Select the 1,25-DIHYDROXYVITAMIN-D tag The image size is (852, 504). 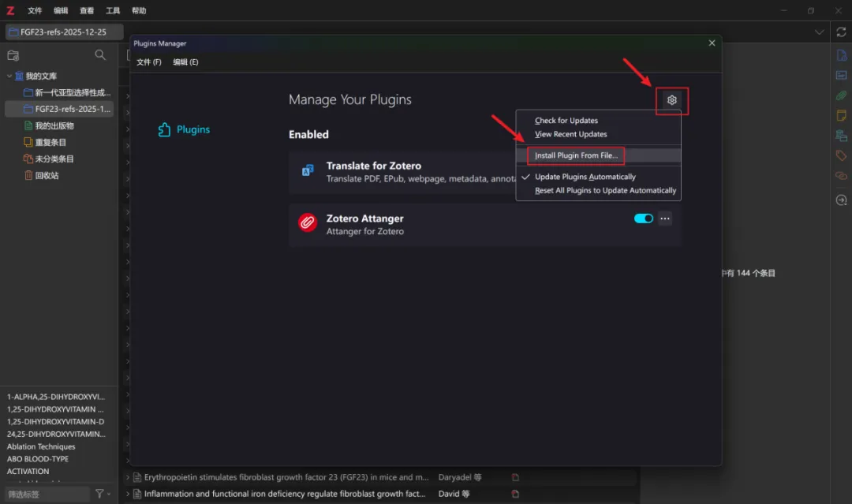click(x=55, y=421)
